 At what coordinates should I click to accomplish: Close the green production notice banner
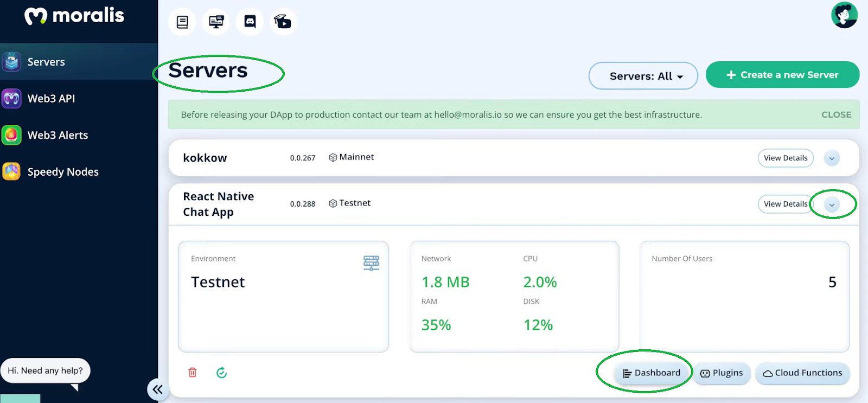[836, 114]
